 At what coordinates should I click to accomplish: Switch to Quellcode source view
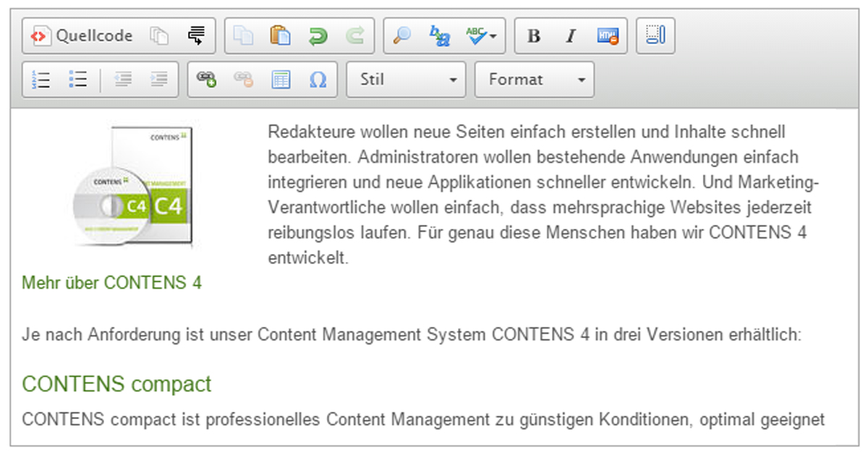[x=82, y=36]
